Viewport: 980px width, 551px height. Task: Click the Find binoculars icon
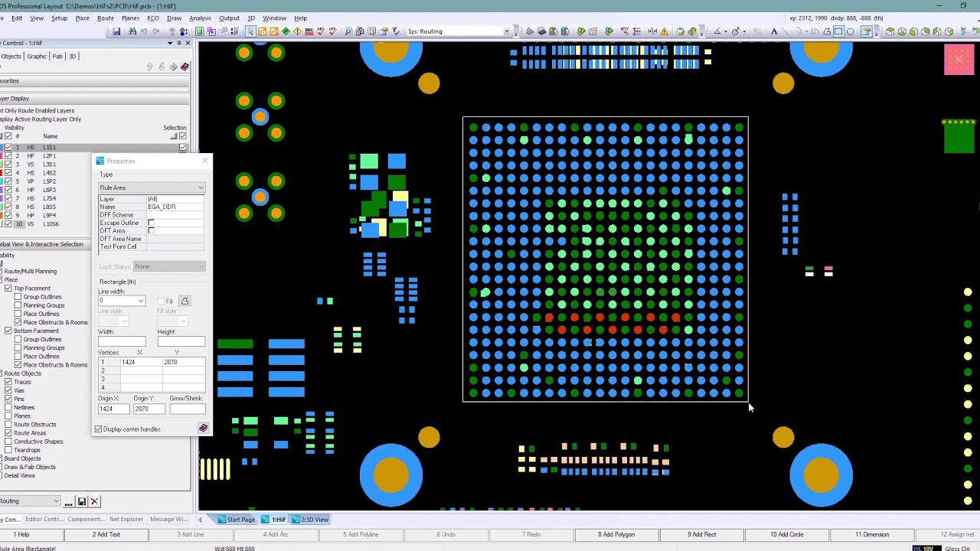[x=132, y=31]
